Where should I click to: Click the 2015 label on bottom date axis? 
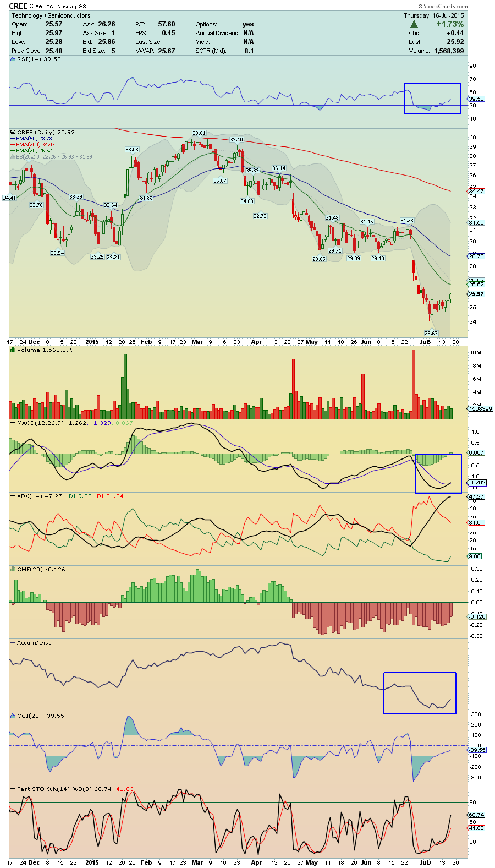pos(92,862)
